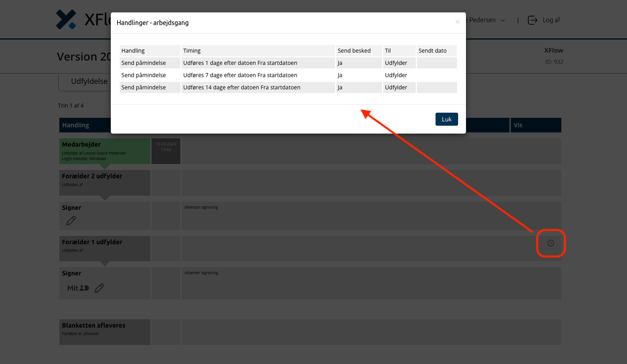
Task: Click 'Udføres 14 dage efter datoen Fra startdatoen'
Action: click(x=242, y=87)
